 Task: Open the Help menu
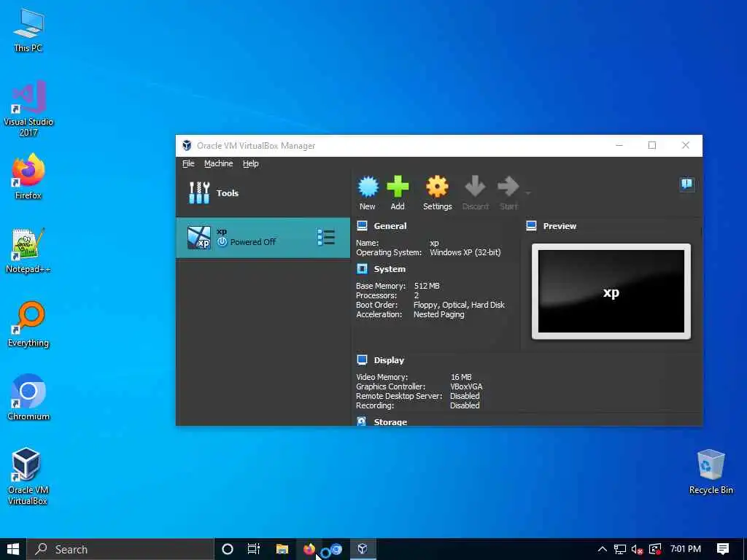(251, 163)
